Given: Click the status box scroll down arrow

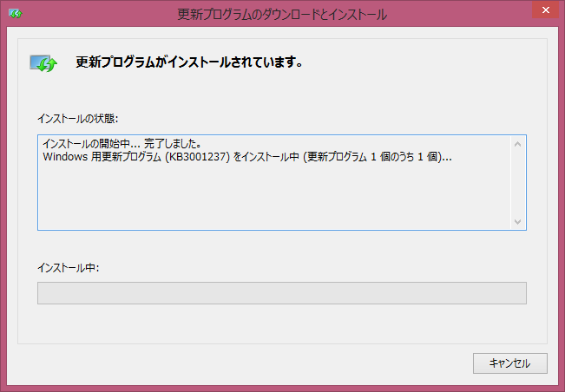Looking at the screenshot, I should tap(518, 221).
